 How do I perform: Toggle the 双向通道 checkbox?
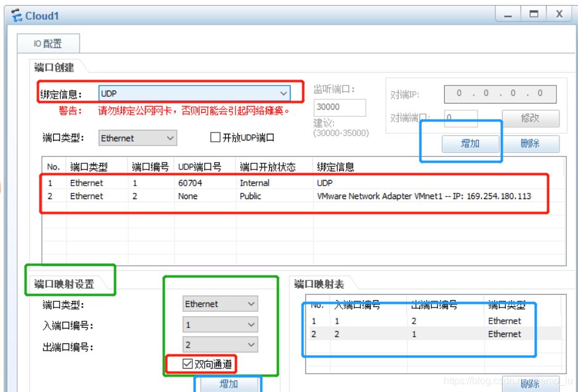[188, 364]
